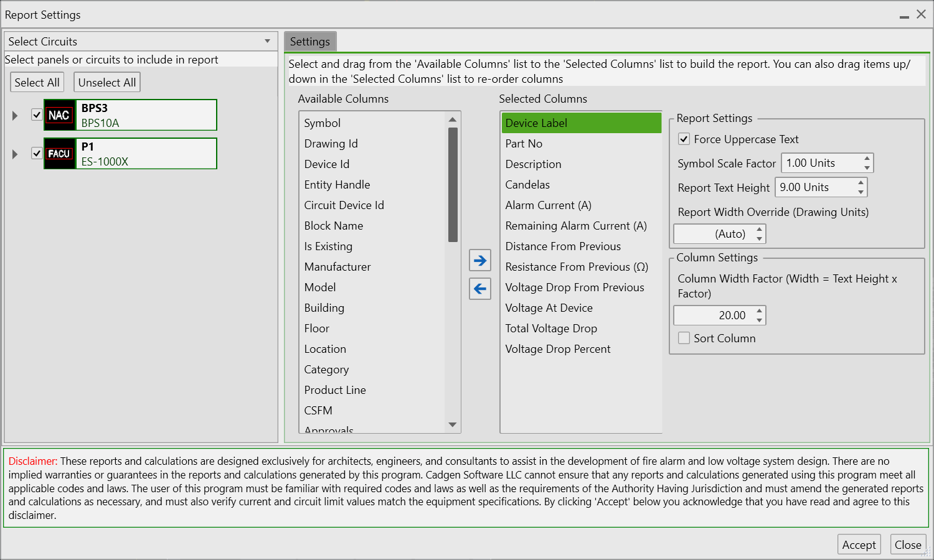Select Symbol in Available Columns

(x=373, y=123)
